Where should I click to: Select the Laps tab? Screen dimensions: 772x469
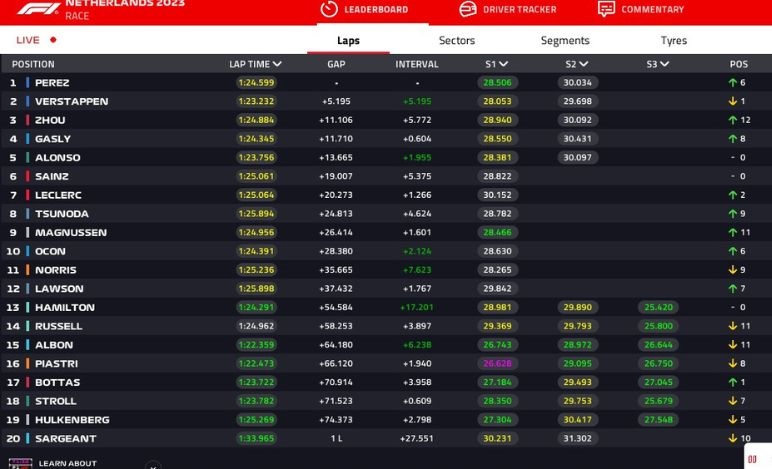(x=348, y=41)
